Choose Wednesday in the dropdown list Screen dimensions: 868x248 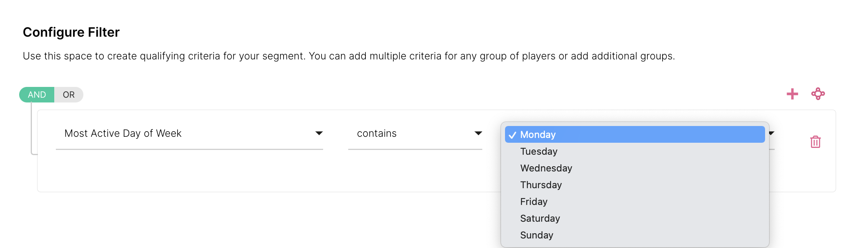point(546,168)
